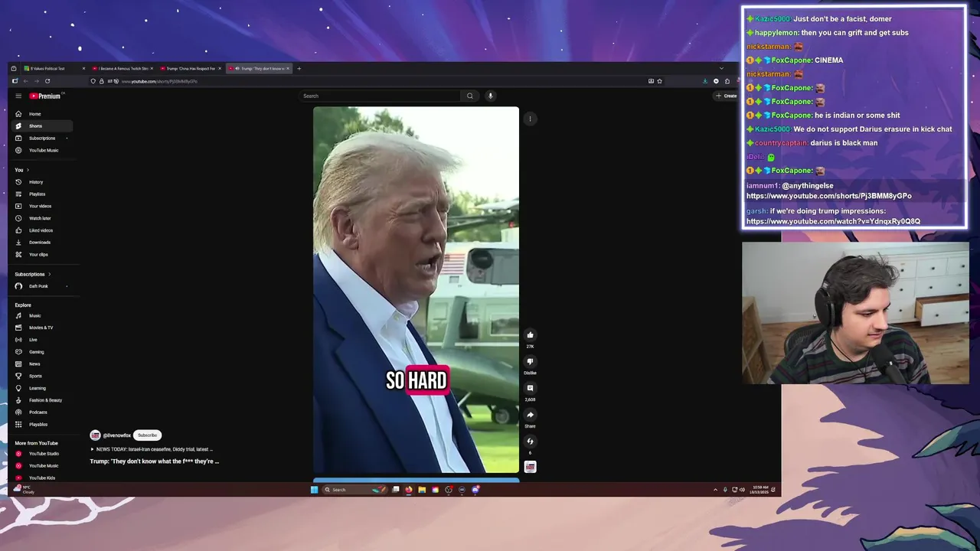Open Playlists page
The width and height of the screenshot is (980, 551).
42,194
